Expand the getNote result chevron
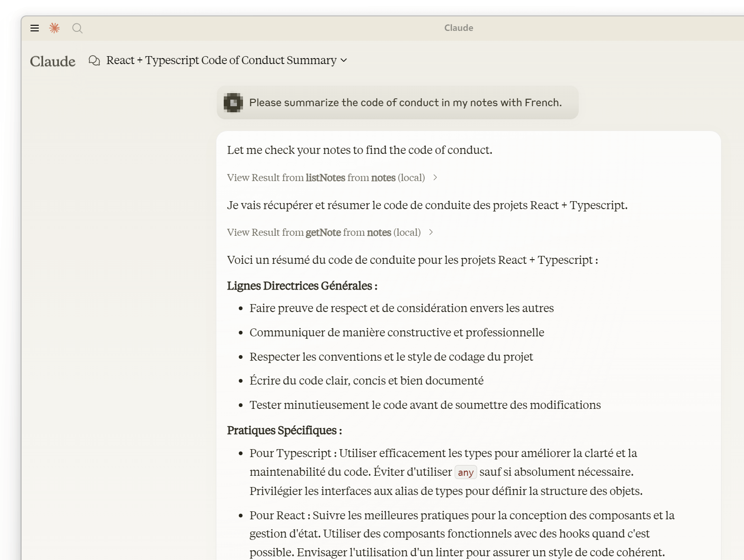744x560 pixels. pyautogui.click(x=431, y=232)
